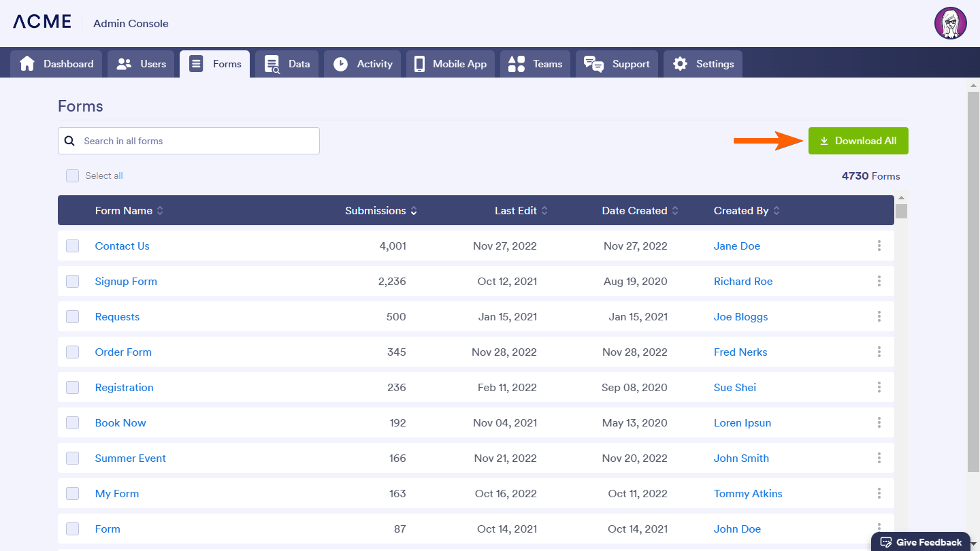
Task: Click the Teams shapes icon
Action: tap(517, 64)
